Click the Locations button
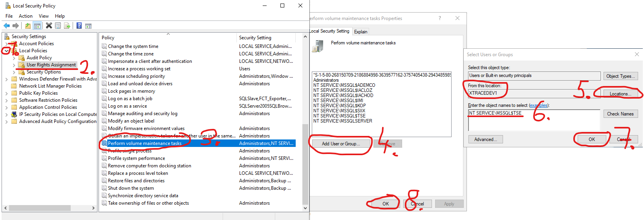 (620, 94)
